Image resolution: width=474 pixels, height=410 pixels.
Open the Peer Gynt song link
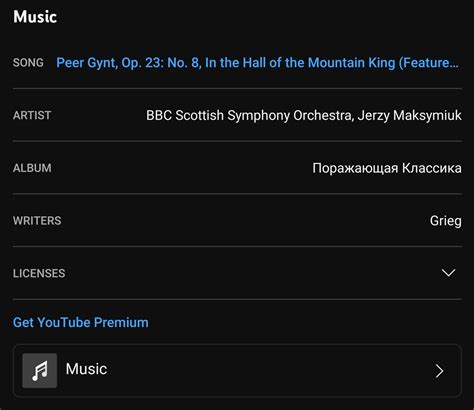(x=257, y=63)
